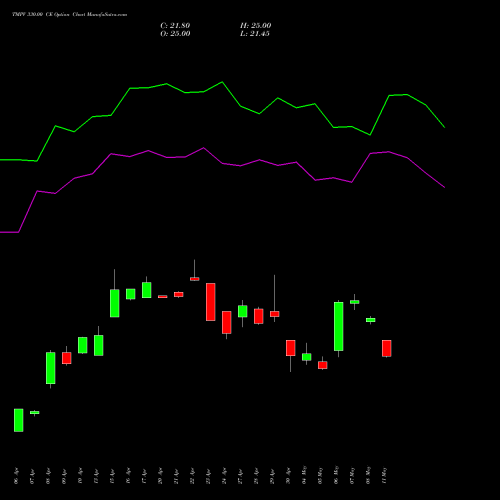Click the red candle for 24 Apr
Viewport: 500px width, 500px height.
pyautogui.click(x=227, y=322)
